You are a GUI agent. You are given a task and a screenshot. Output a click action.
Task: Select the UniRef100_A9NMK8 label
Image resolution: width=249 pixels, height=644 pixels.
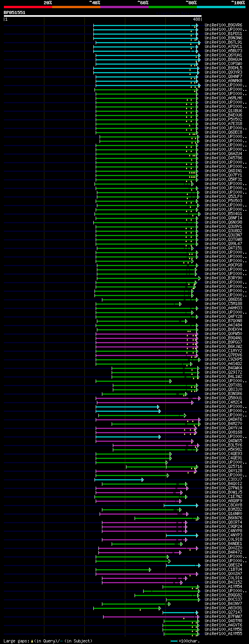click(223, 81)
